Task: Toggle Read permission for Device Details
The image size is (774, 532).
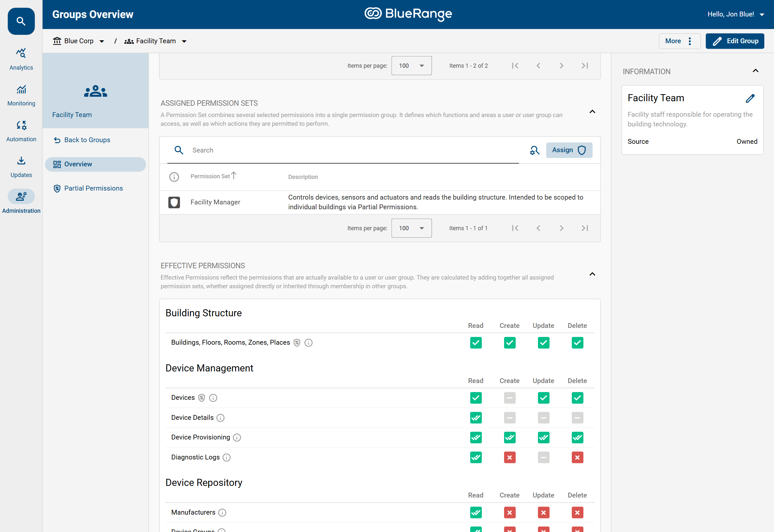Action: pos(476,418)
